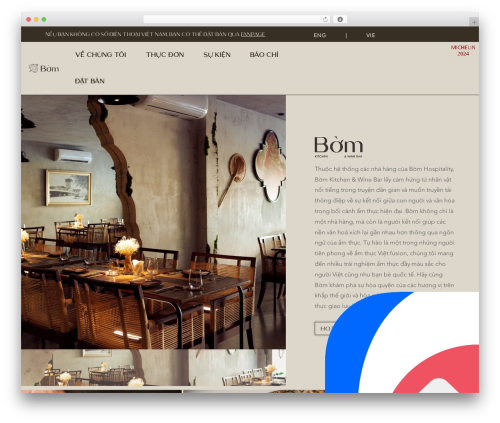Click the lower restaurant interior photo
The image size is (500, 423).
tap(153, 368)
